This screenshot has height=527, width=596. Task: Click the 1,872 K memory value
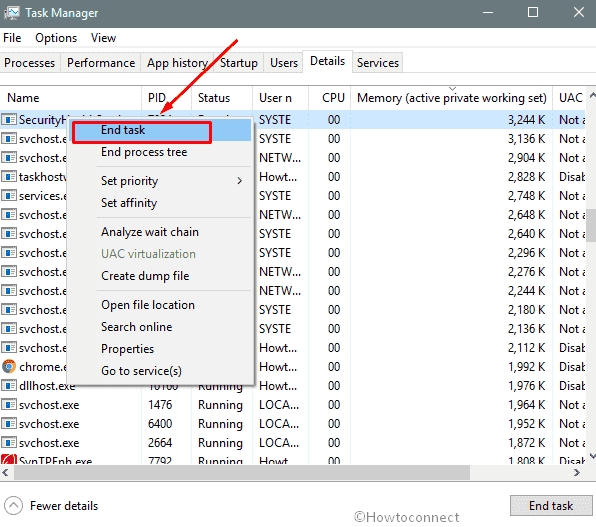coord(526,443)
